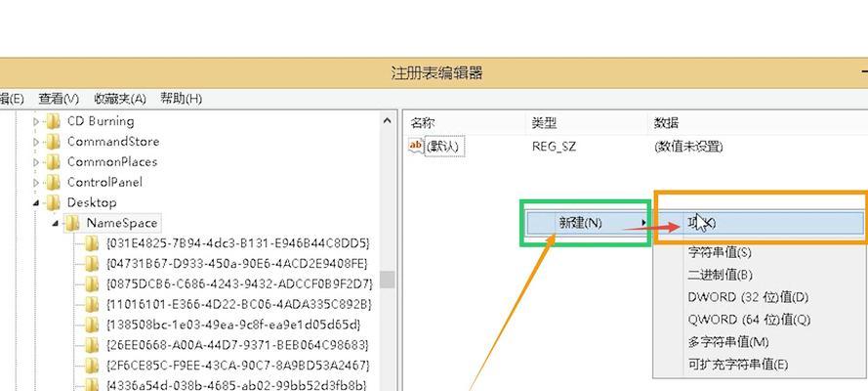Screen dimensions: 868x391
Task: Expand the ControlPanel tree node
Action: click(x=36, y=182)
